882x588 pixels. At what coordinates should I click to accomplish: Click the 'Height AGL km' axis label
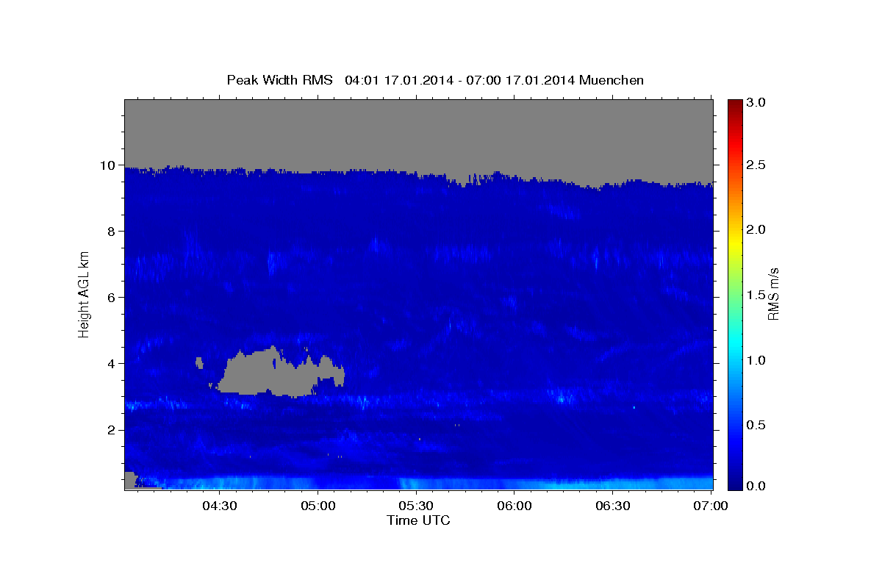(x=84, y=294)
